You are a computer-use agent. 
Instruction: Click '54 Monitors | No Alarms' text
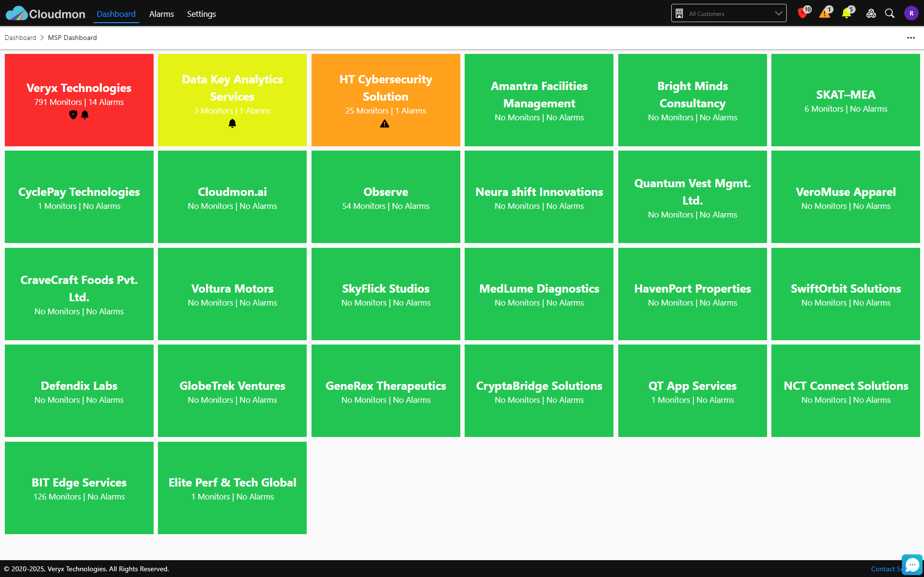click(x=386, y=206)
